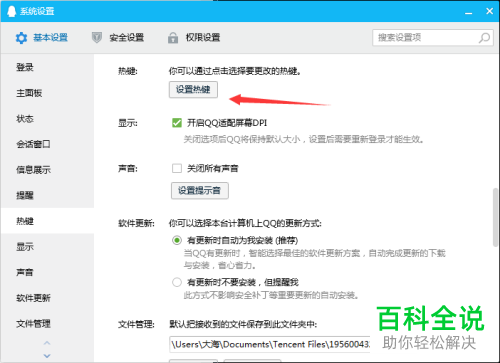The height and width of the screenshot is (363, 500).
Task: Click the lock icon for 权限设置
Action: tap(173, 38)
